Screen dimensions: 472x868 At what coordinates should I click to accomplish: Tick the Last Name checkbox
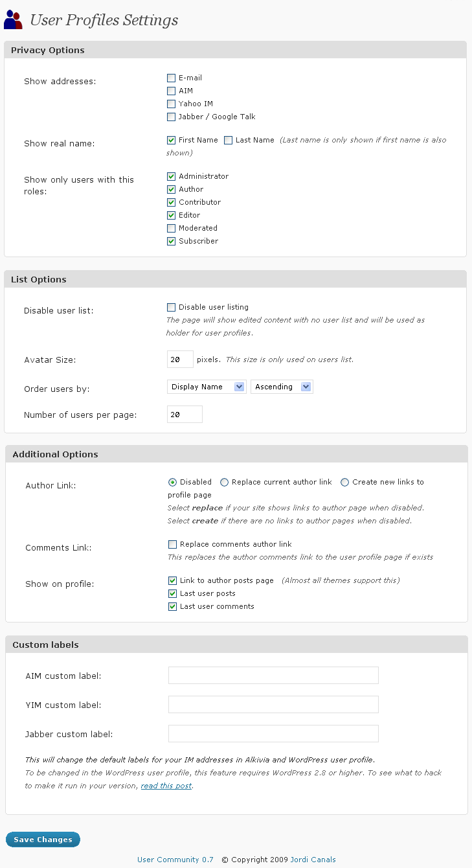[x=228, y=140]
